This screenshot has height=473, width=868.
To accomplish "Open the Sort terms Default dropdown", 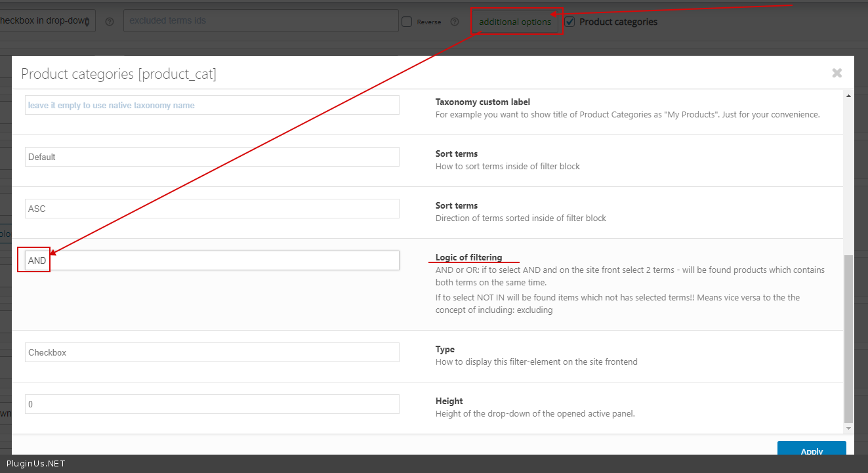I will pyautogui.click(x=212, y=157).
